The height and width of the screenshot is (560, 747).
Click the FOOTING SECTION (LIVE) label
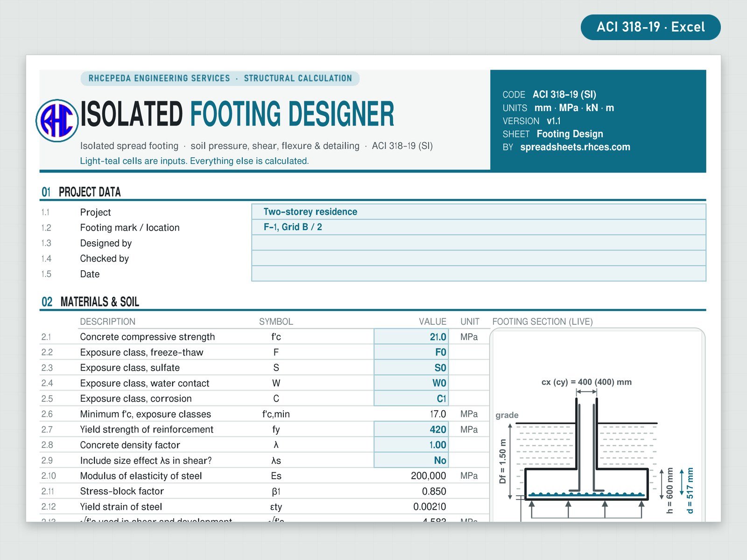tap(543, 322)
